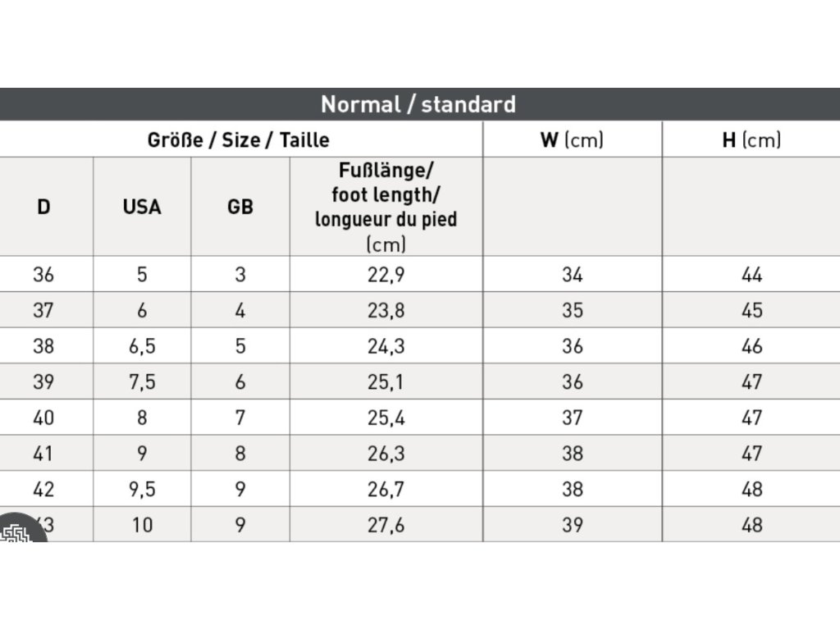Select W value 35 cell
840x630 pixels.
point(572,311)
